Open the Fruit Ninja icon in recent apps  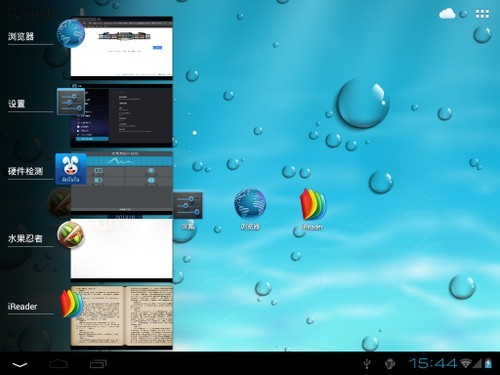[x=70, y=235]
